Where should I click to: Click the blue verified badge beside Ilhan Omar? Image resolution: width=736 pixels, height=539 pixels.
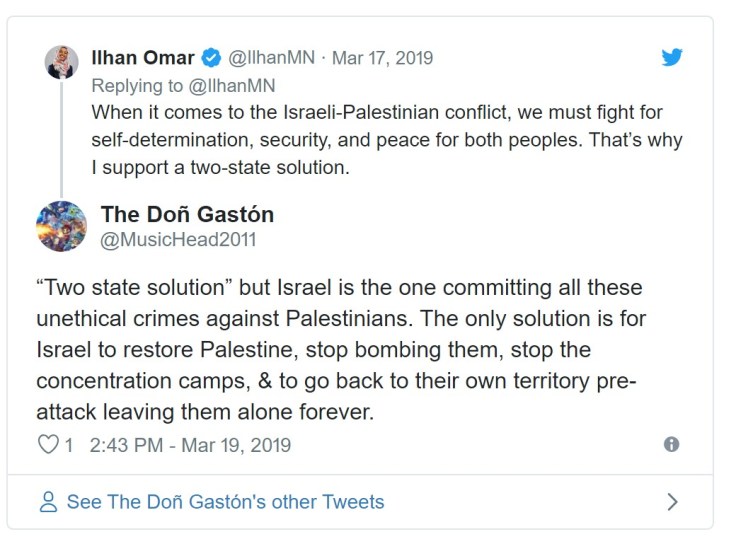[x=211, y=58]
